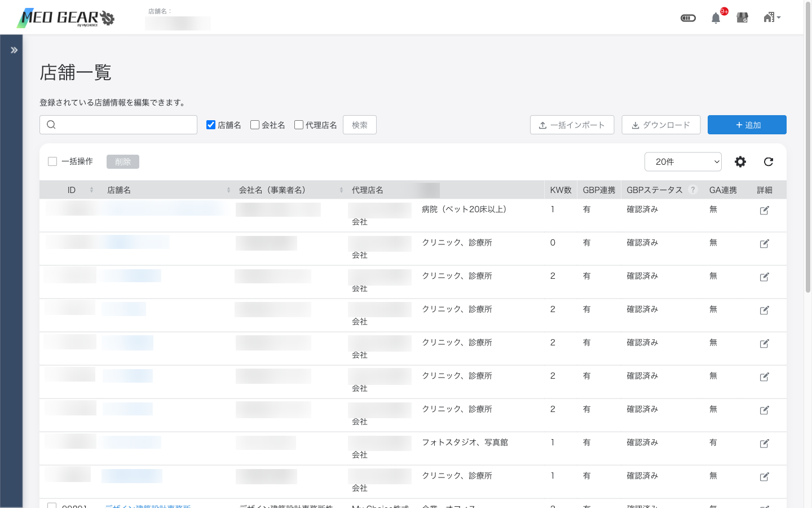This screenshot has height=508, width=812.
Task: Click the 削除 button
Action: tap(123, 161)
